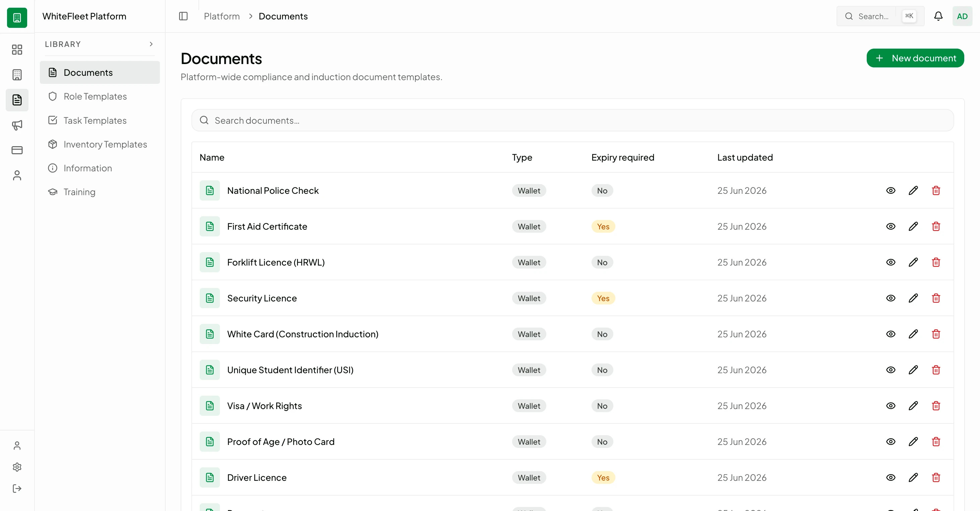Open the settings gear icon

[17, 467]
